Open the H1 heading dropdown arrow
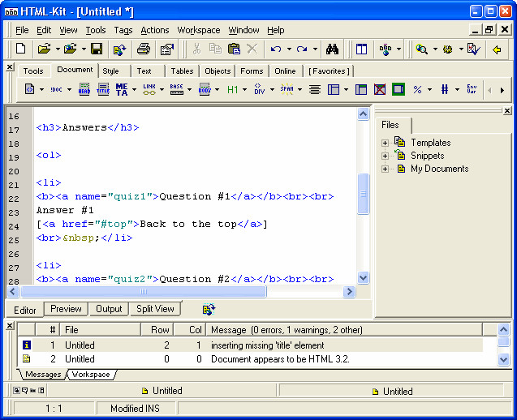517x420 pixels. (x=244, y=90)
